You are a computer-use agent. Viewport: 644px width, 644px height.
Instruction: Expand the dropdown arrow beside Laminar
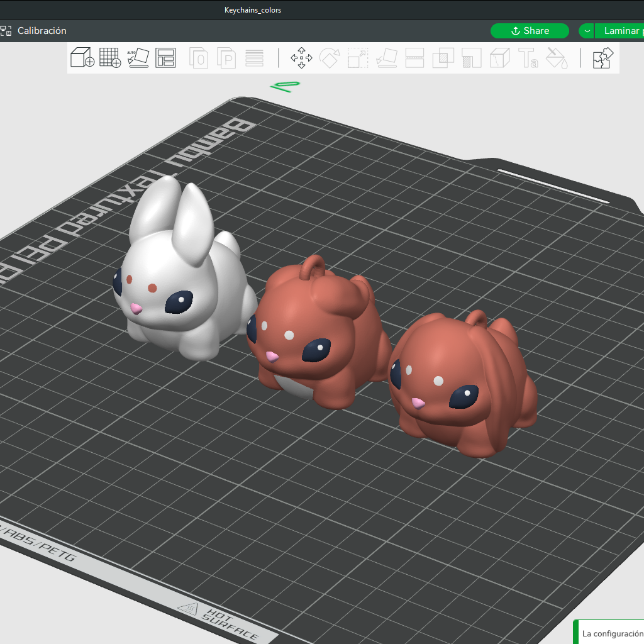pyautogui.click(x=587, y=31)
